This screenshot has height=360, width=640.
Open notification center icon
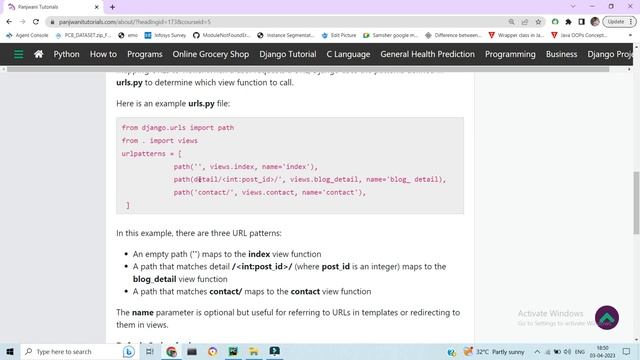coord(627,351)
